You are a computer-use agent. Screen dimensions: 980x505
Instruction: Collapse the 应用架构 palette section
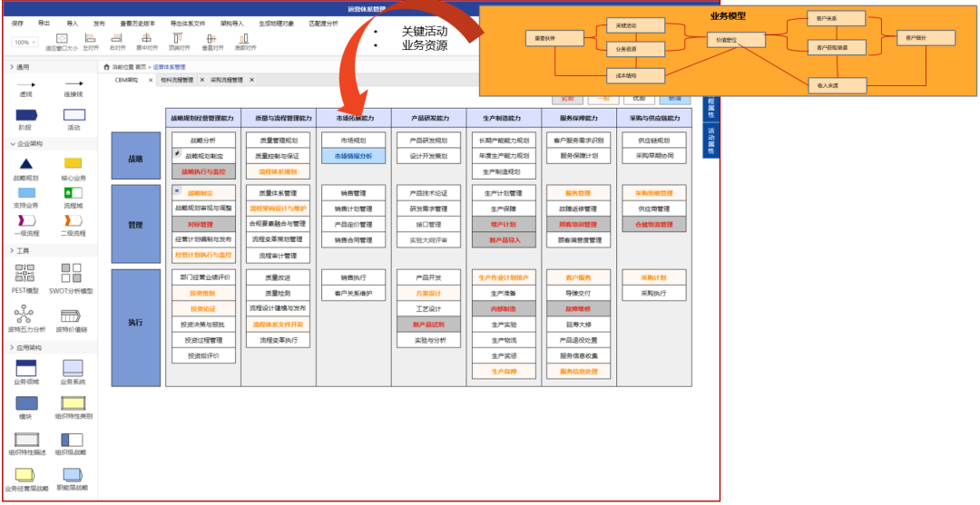point(13,347)
